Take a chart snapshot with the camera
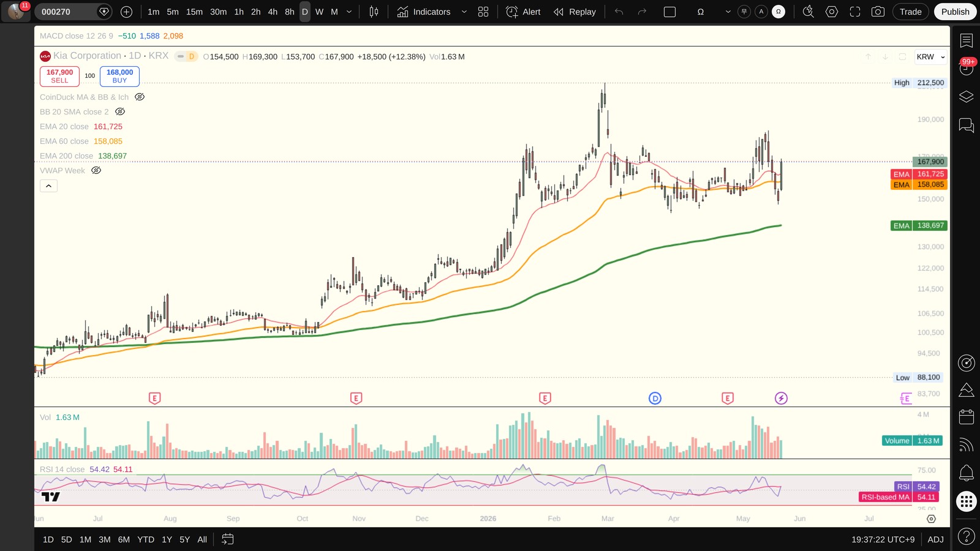 pos(878,12)
